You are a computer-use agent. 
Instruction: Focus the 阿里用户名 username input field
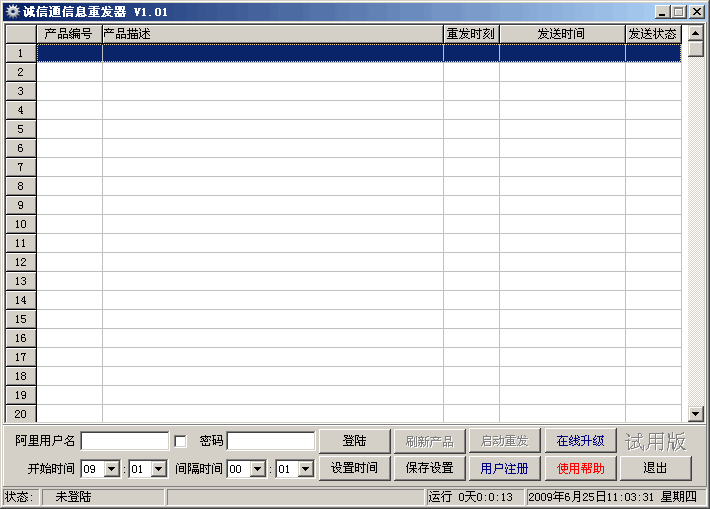(x=125, y=441)
